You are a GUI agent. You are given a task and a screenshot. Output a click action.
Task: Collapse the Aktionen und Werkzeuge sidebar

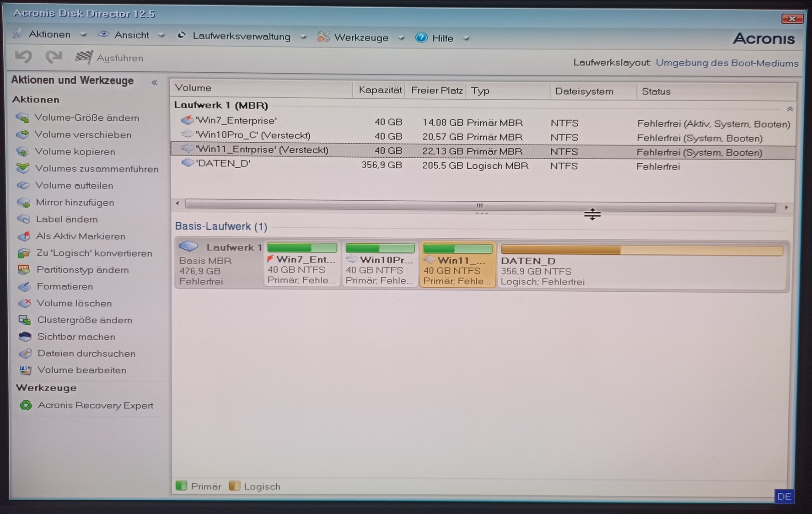pyautogui.click(x=155, y=83)
